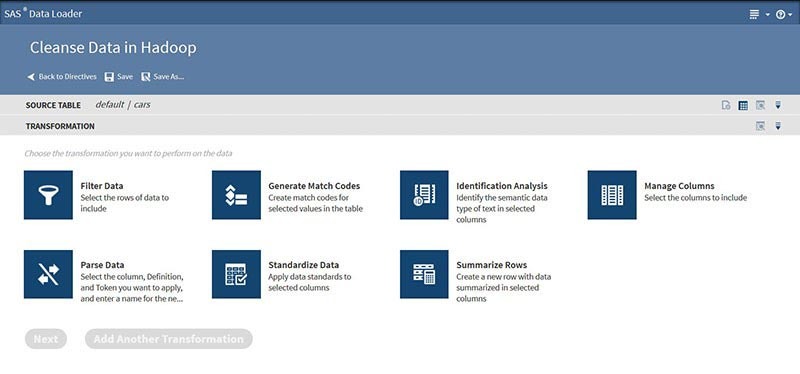Click the Manage Columns title text
The image size is (800, 374).
(x=679, y=186)
